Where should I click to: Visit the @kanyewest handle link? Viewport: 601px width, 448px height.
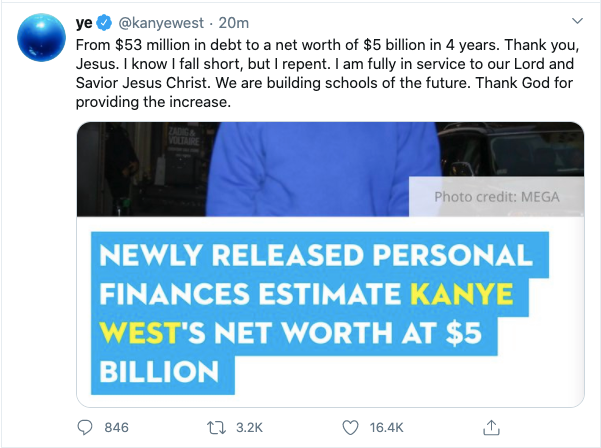[x=161, y=23]
